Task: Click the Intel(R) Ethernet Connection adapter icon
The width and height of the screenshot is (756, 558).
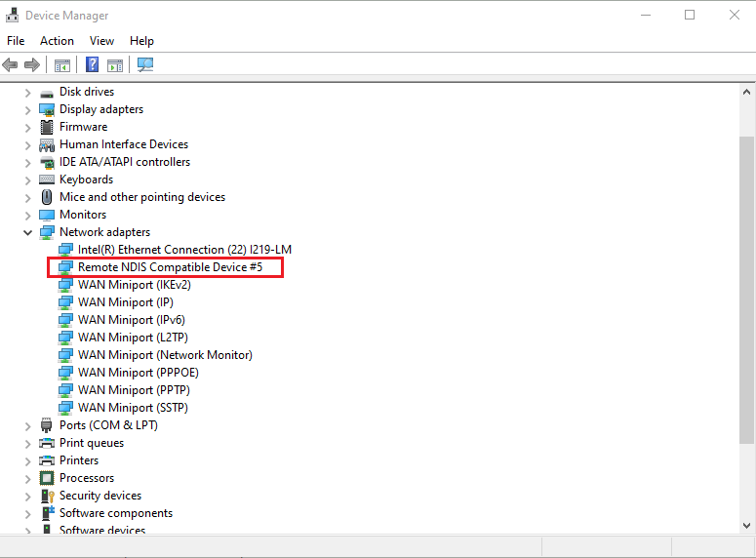Action: click(x=65, y=250)
